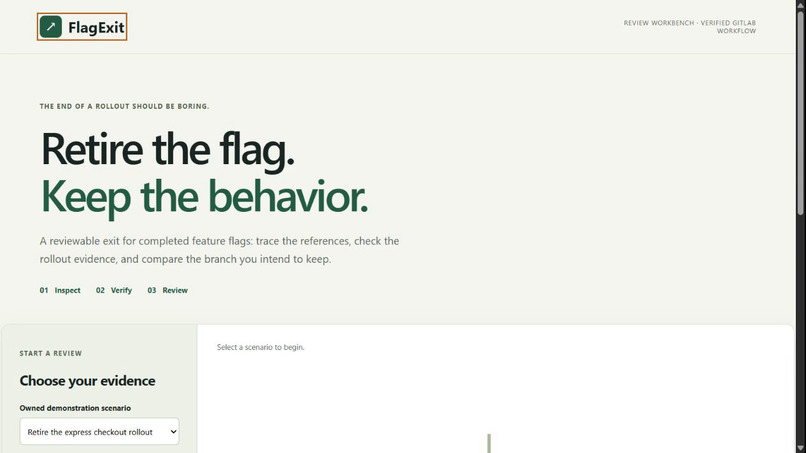Click the scrollbar down arrow
This screenshot has width=806, height=453.
(800, 448)
